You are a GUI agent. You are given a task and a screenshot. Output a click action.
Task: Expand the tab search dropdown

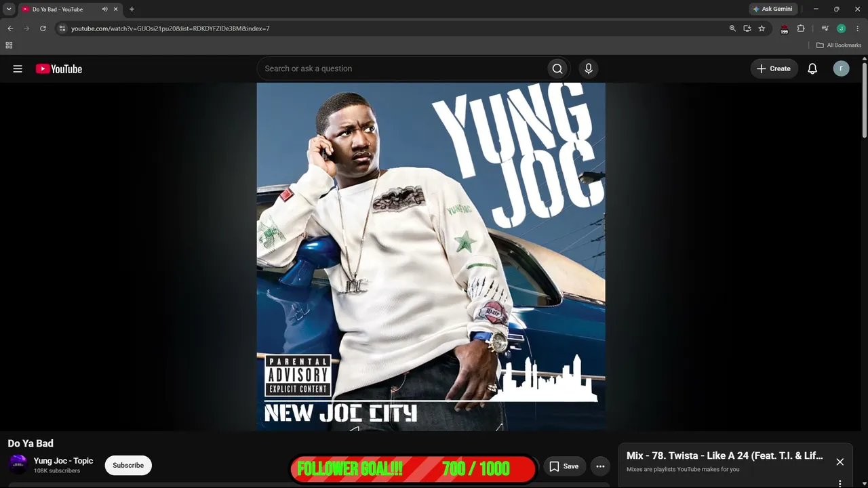click(9, 9)
